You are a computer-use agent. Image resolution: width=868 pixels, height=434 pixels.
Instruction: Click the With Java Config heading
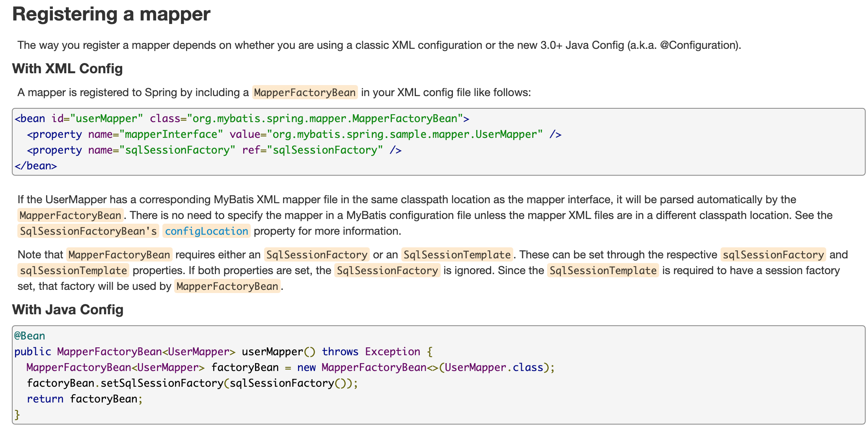click(68, 310)
